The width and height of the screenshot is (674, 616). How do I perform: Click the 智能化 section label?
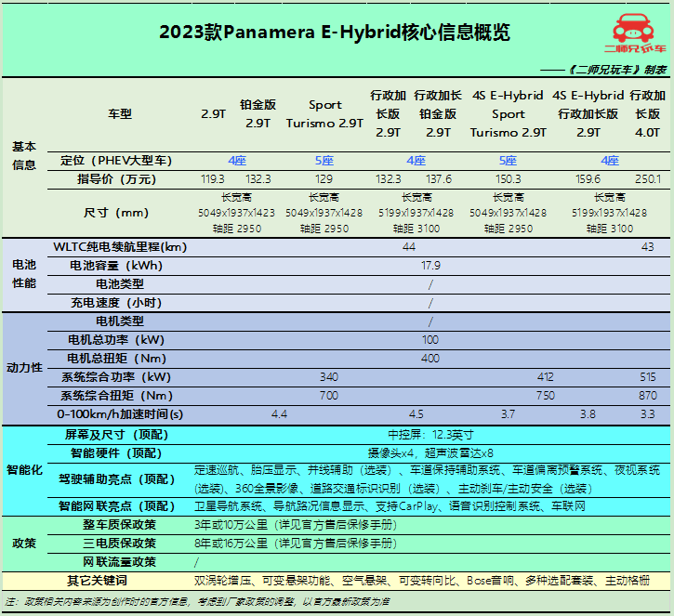point(24,470)
